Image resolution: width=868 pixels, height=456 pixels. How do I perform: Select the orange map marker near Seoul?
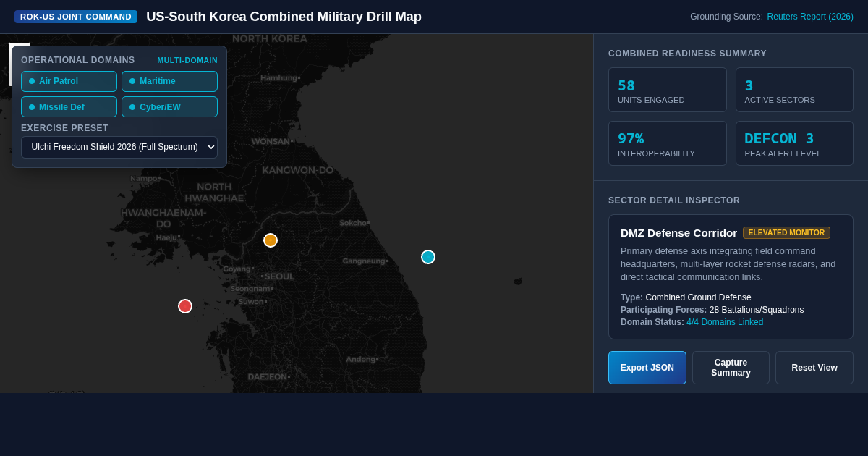point(271,240)
